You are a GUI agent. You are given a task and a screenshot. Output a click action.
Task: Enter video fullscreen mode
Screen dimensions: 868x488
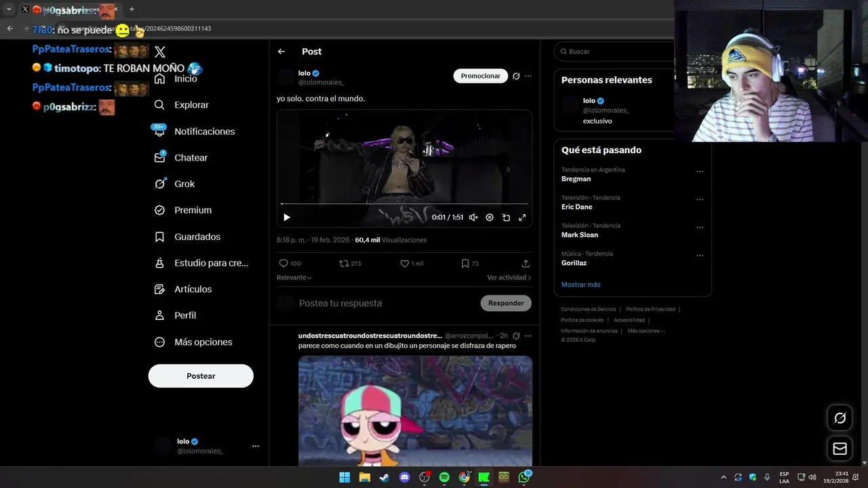(522, 218)
